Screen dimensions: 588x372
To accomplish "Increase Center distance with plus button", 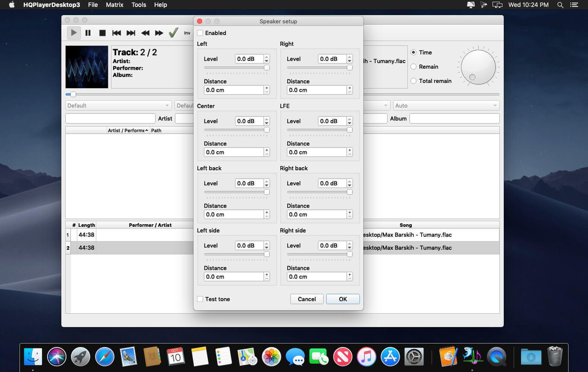I will [267, 150].
